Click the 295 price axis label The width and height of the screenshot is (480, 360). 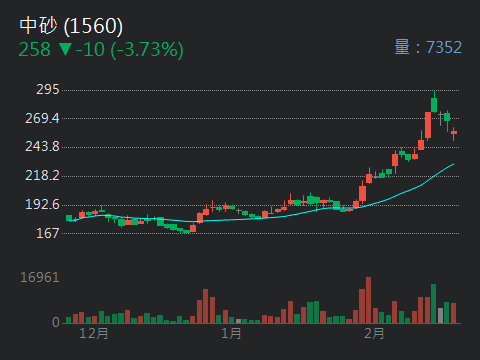[48, 89]
